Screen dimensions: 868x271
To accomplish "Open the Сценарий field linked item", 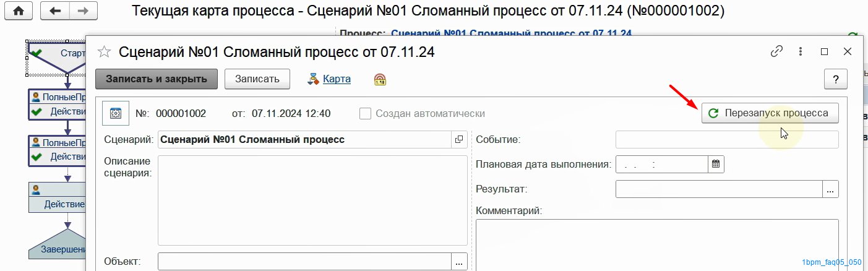I will pos(459,139).
